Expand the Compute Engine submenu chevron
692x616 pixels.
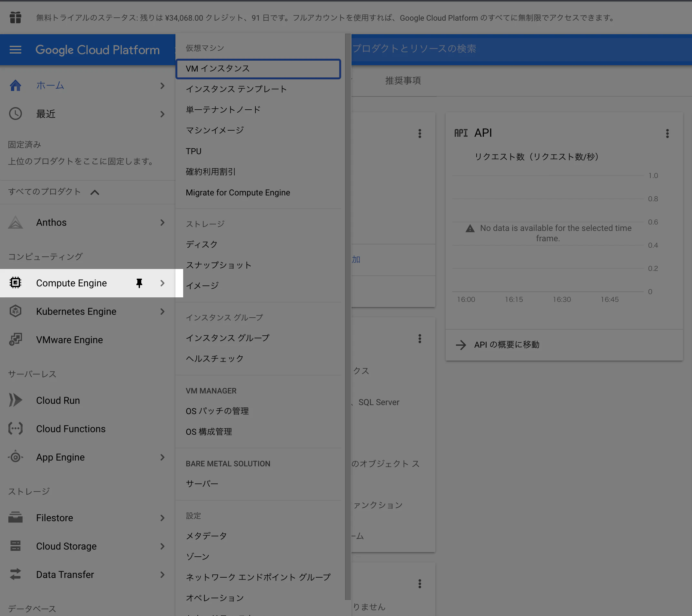coord(163,283)
